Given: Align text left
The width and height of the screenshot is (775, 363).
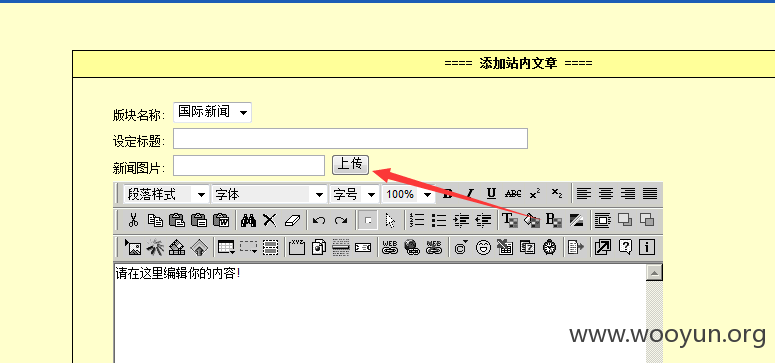Looking at the screenshot, I should click(584, 193).
